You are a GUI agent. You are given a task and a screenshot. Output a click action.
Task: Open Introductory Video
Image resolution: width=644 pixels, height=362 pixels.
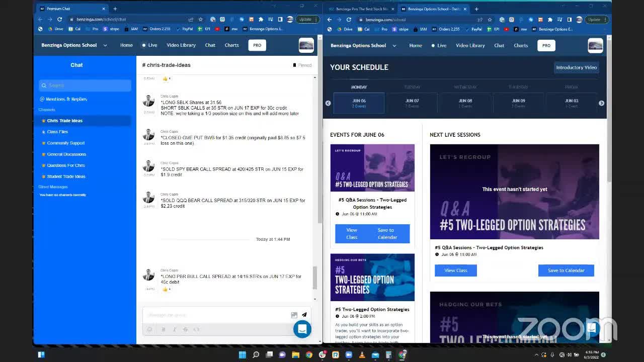coord(577,67)
